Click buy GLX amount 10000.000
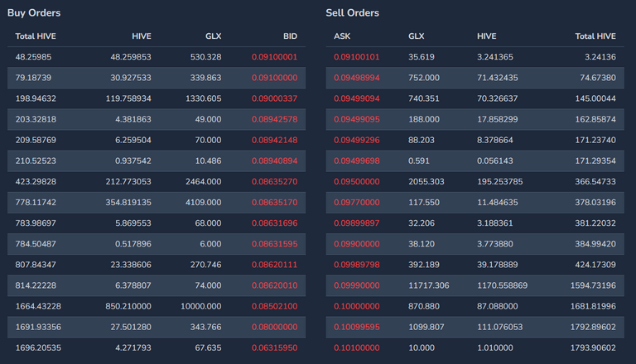Image resolution: width=636 pixels, height=364 pixels. pyautogui.click(x=201, y=306)
